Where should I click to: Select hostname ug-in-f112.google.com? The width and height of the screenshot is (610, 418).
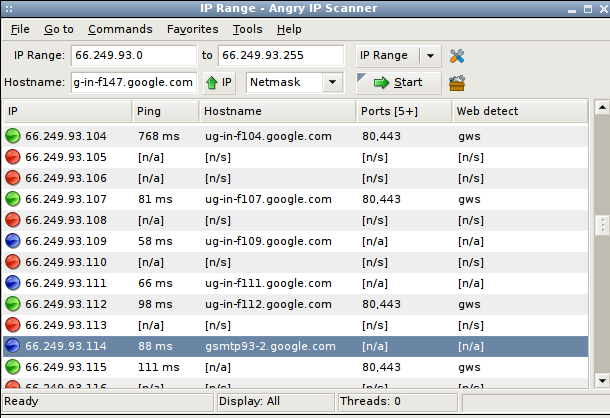(268, 304)
